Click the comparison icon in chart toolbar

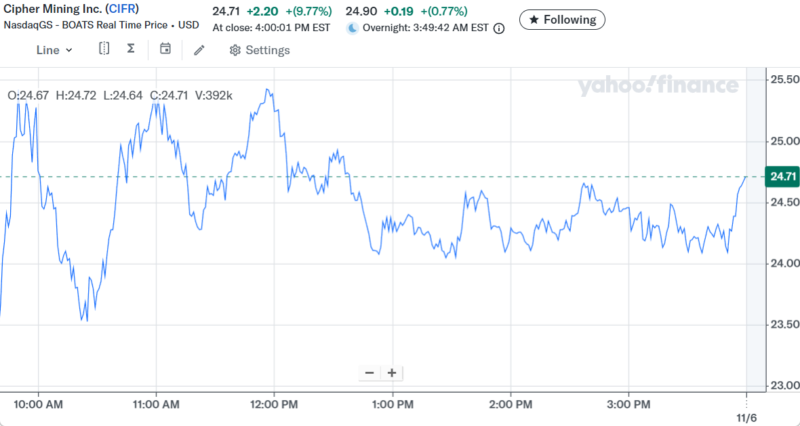tap(105, 49)
